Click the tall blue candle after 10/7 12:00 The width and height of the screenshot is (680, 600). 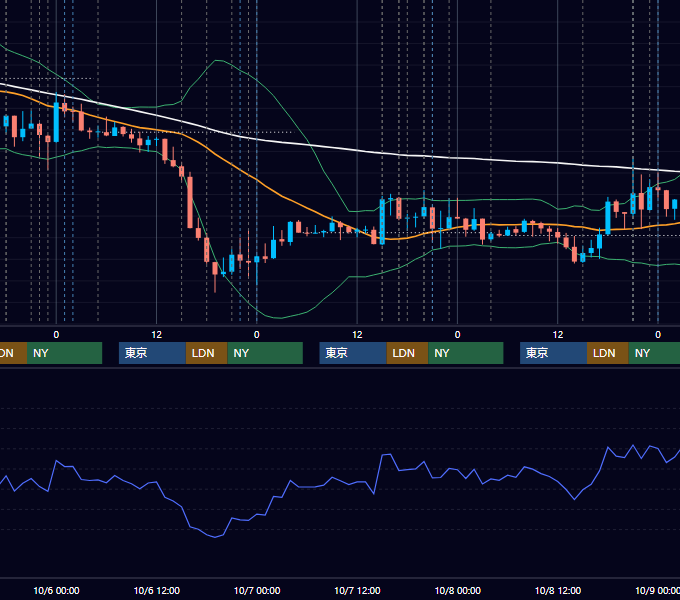(382, 222)
